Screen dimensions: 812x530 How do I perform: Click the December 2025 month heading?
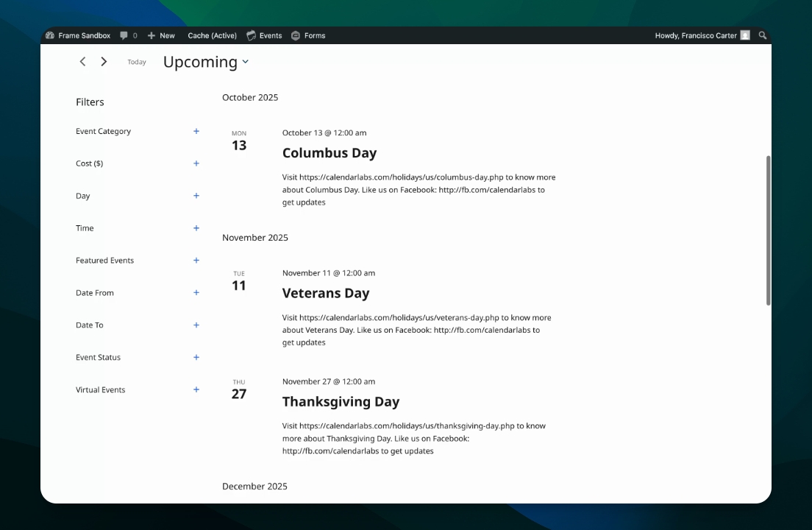(254, 486)
